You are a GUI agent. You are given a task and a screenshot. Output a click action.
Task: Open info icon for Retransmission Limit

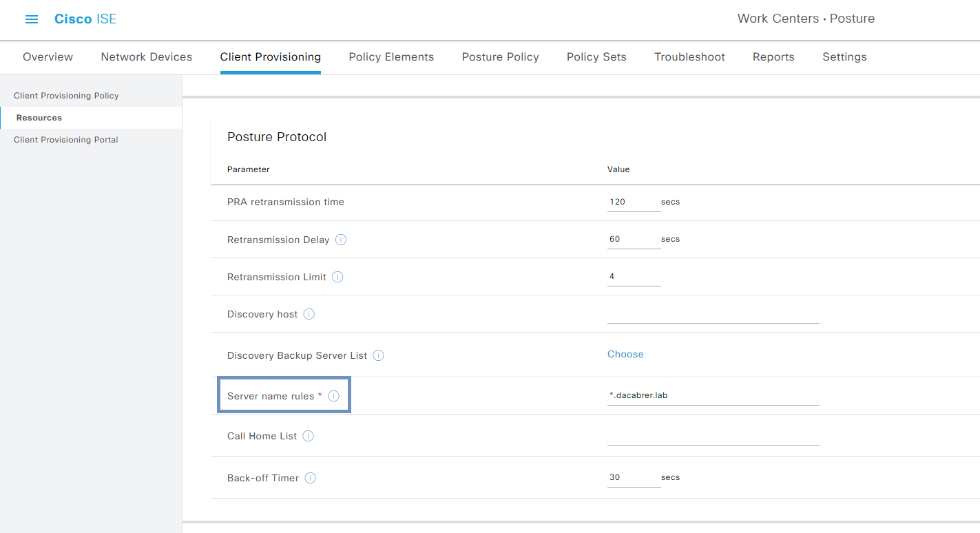(337, 277)
